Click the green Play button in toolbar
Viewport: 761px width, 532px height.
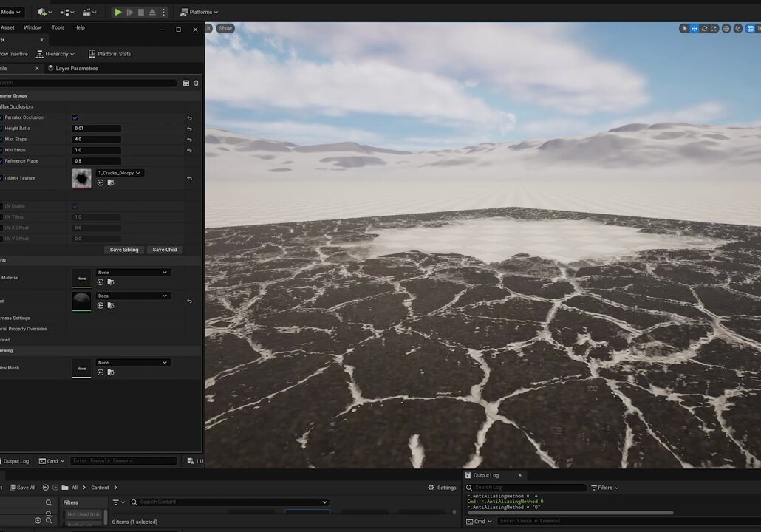pos(118,12)
